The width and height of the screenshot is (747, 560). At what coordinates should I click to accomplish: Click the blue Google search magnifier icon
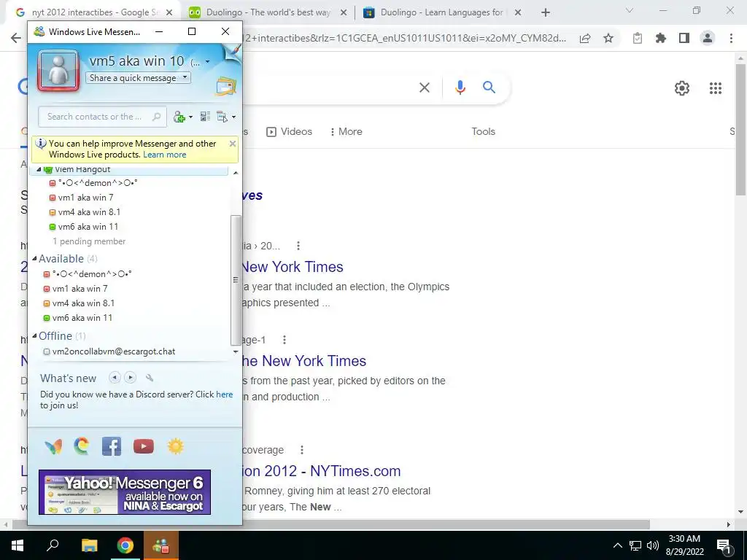[x=489, y=87]
